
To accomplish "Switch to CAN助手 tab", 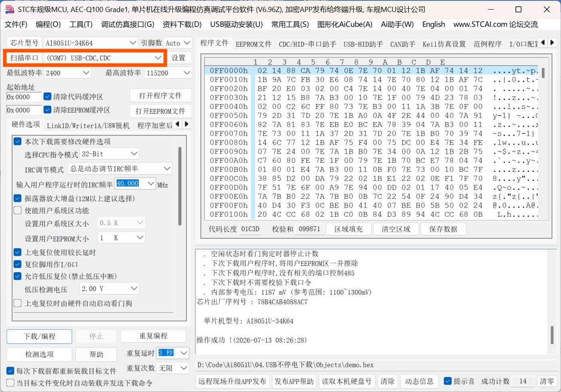I will tap(403, 44).
